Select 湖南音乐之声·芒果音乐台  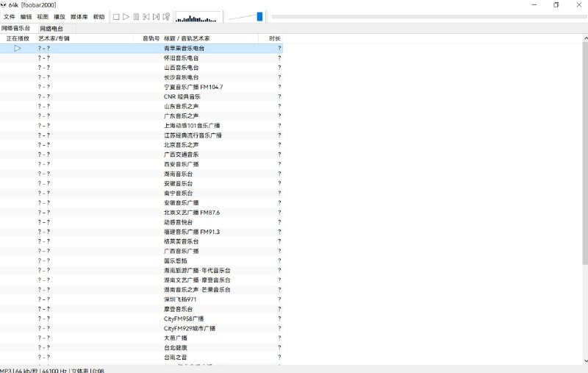tap(141, 290)
